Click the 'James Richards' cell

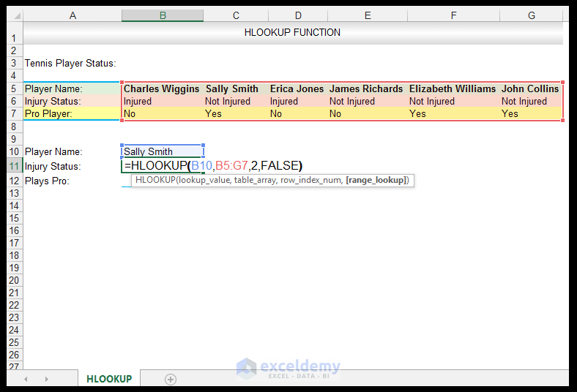coord(368,88)
